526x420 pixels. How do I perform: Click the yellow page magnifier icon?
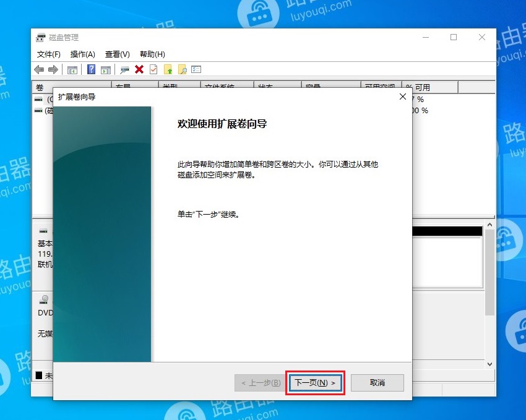(183, 69)
